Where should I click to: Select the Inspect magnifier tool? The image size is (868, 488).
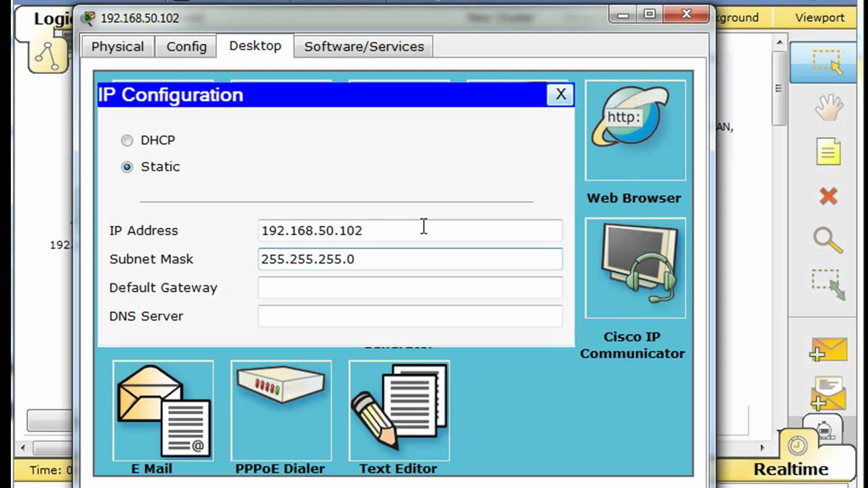tap(828, 241)
